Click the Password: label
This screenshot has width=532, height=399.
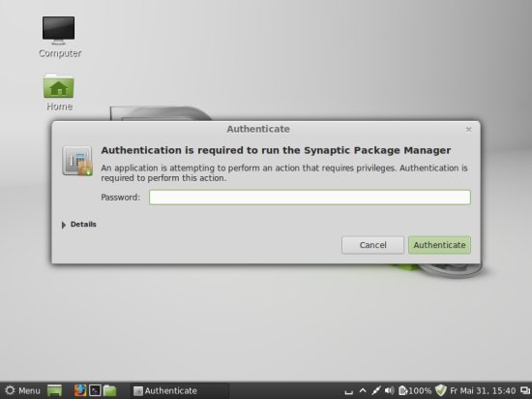tap(121, 198)
